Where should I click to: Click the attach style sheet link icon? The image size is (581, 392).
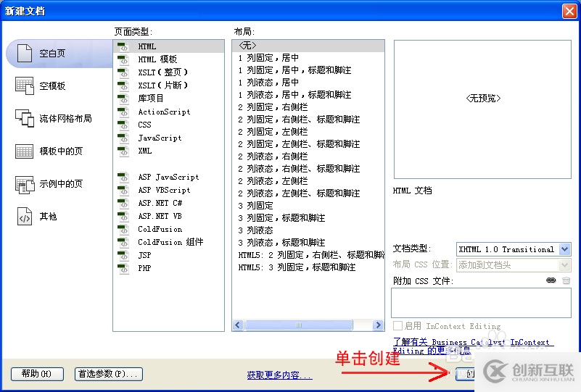551,280
